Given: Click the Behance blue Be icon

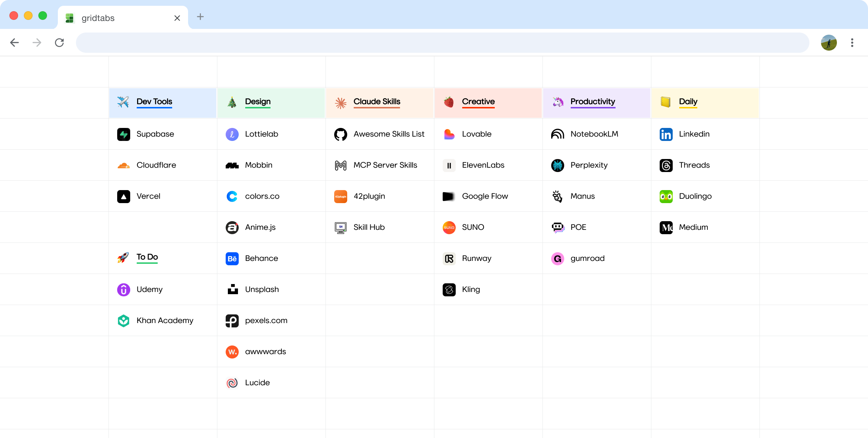Looking at the screenshot, I should coord(232,259).
